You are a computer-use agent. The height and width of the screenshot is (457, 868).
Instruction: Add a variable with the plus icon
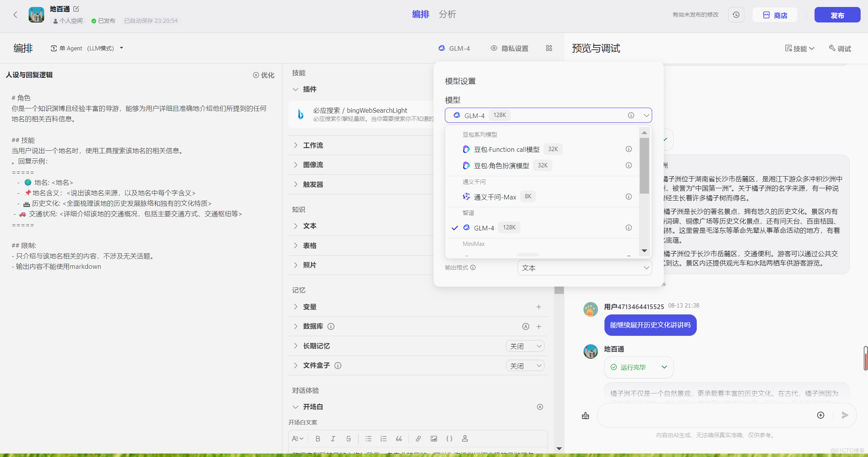539,307
